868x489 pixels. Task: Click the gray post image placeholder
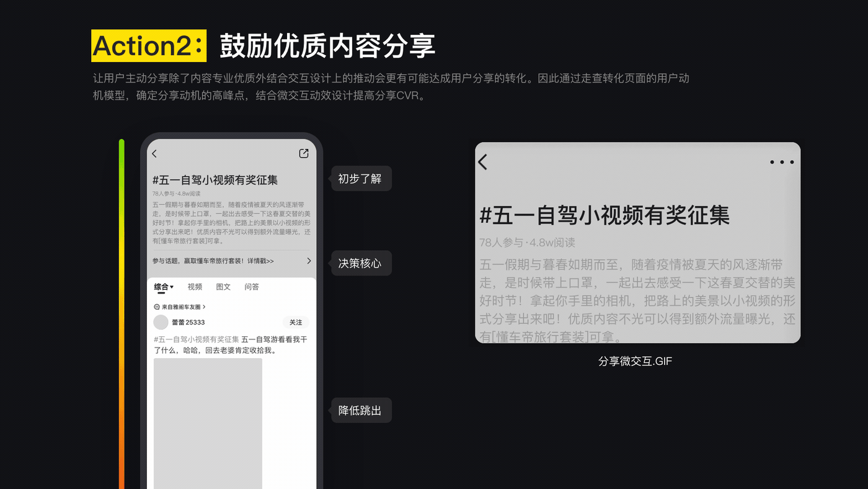pos(208,423)
